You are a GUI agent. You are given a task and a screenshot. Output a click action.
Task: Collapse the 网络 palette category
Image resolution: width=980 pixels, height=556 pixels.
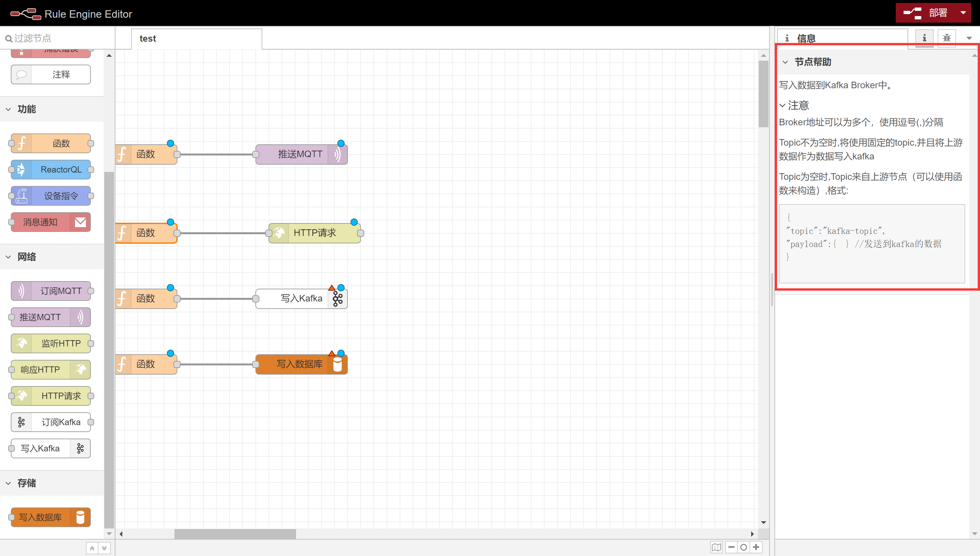pyautogui.click(x=9, y=257)
